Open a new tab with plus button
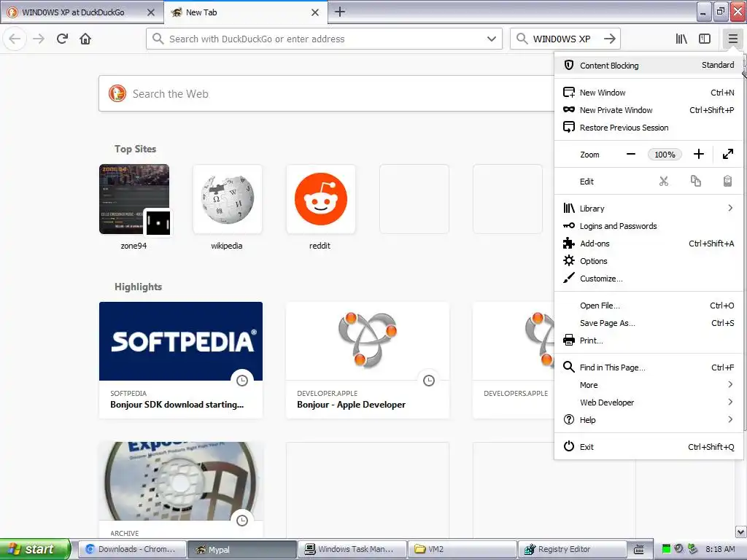Image resolution: width=747 pixels, height=560 pixels. coord(340,12)
